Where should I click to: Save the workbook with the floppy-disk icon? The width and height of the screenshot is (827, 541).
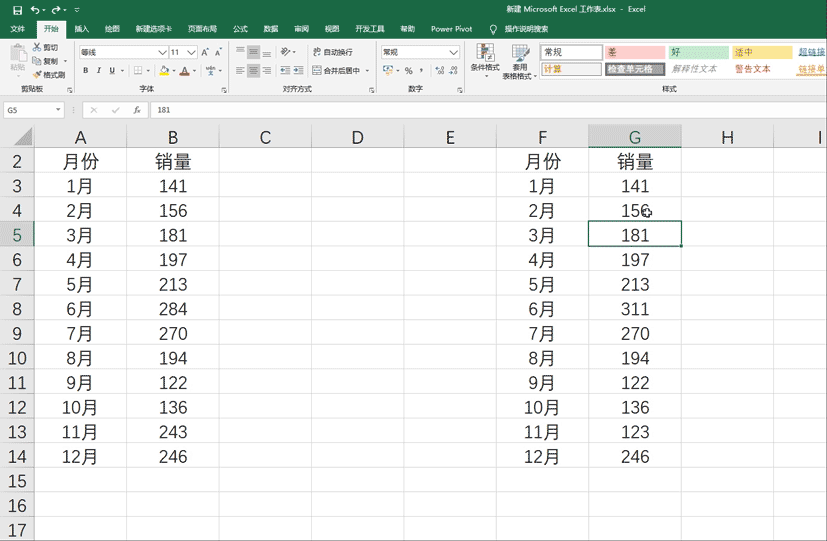[x=17, y=10]
